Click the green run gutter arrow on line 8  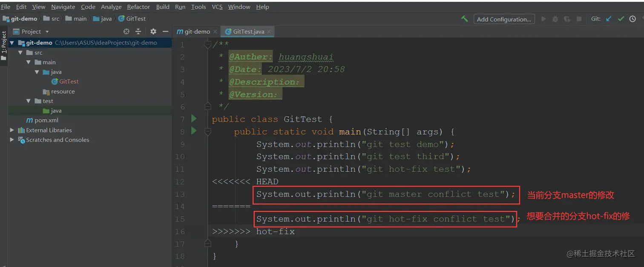coord(194,131)
